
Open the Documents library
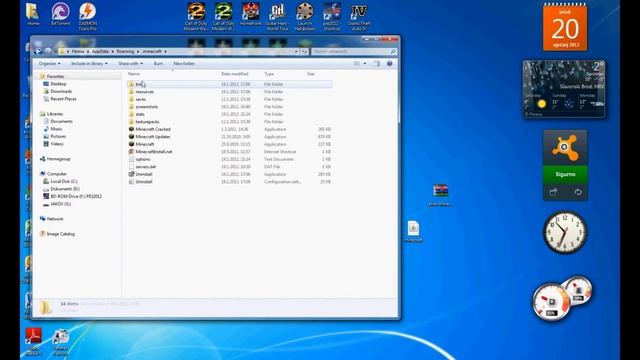pyautogui.click(x=61, y=121)
